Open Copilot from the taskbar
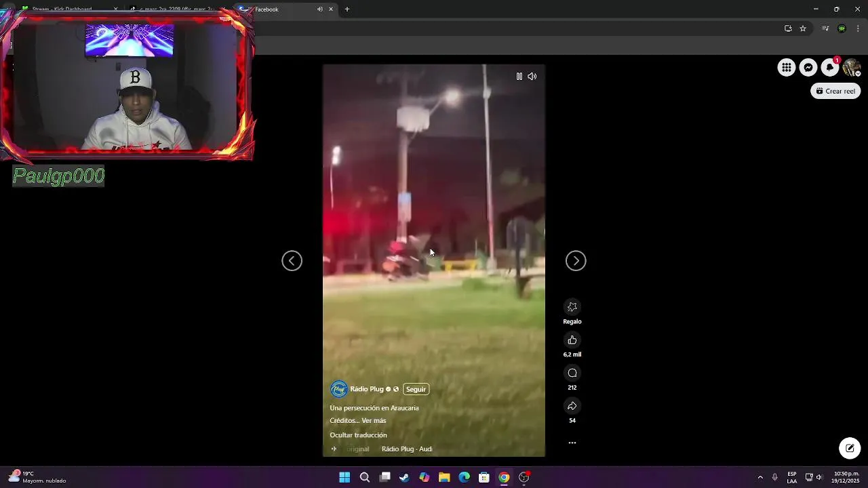Image resolution: width=868 pixels, height=488 pixels. [425, 477]
